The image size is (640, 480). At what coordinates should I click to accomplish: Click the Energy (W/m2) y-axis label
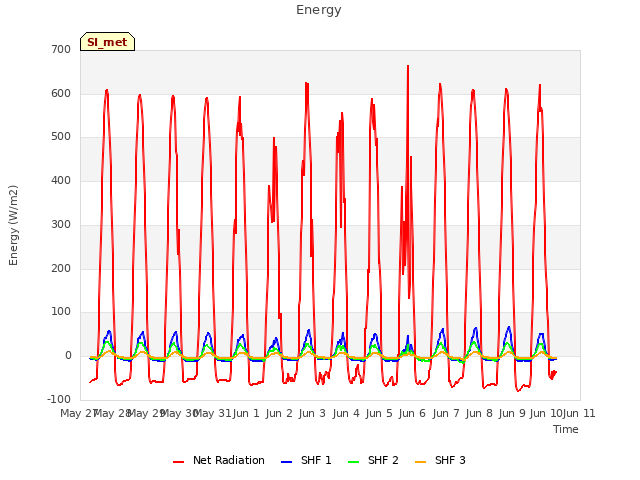[13, 225]
